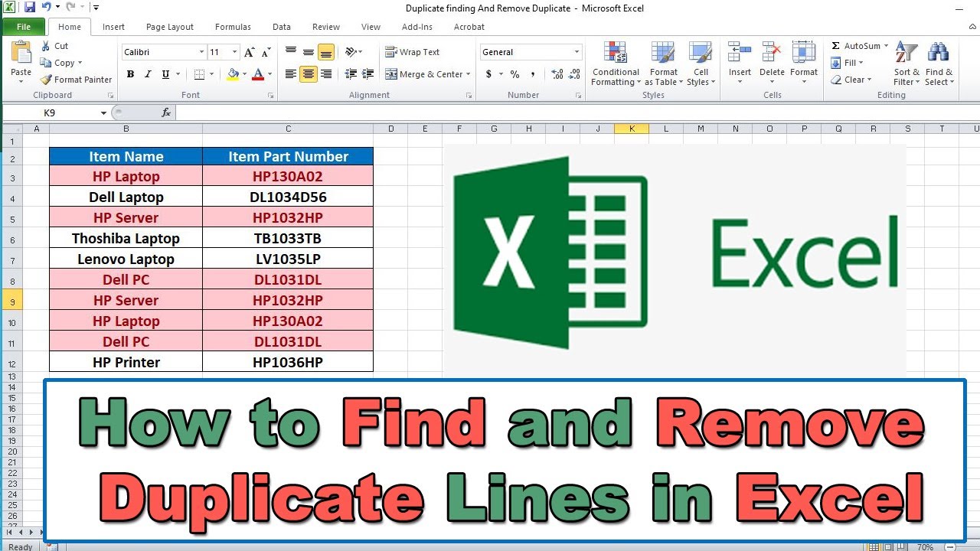The width and height of the screenshot is (980, 551).
Task: Increase font size with Grow Font
Action: [249, 52]
